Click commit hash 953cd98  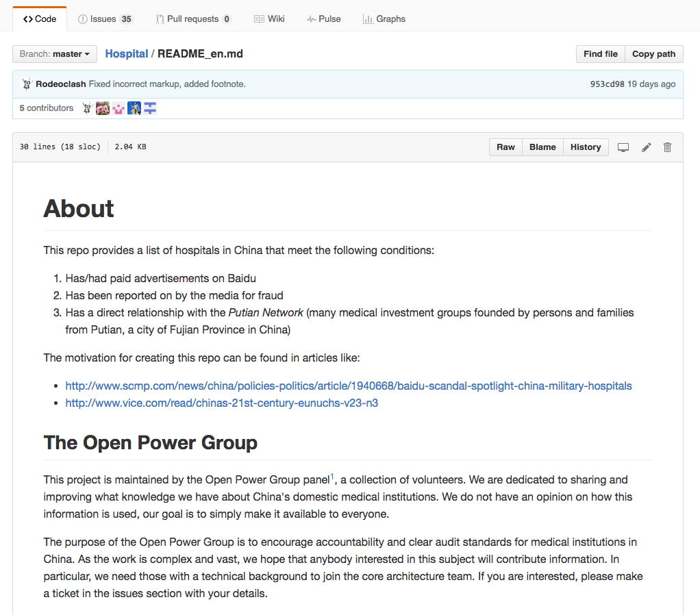click(x=607, y=84)
